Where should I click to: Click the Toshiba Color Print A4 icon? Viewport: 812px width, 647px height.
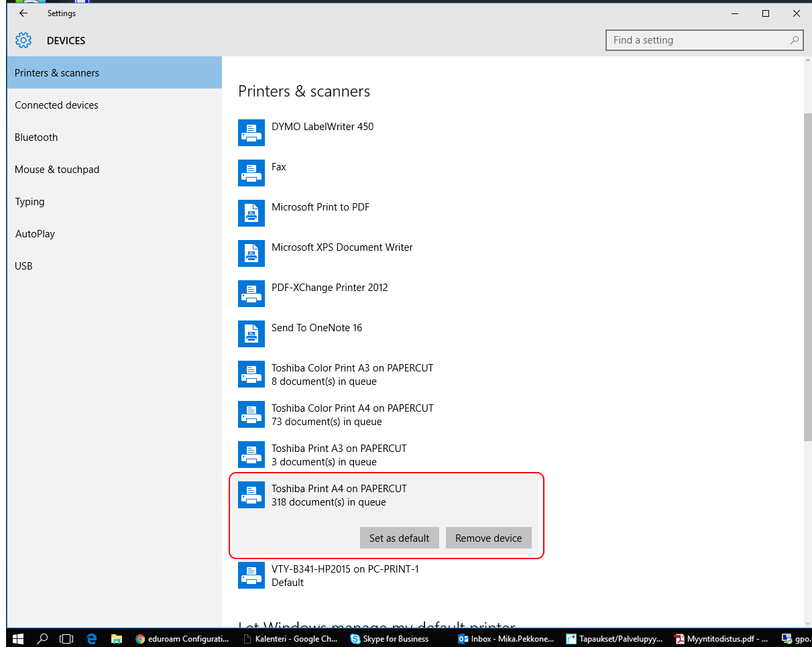point(251,414)
